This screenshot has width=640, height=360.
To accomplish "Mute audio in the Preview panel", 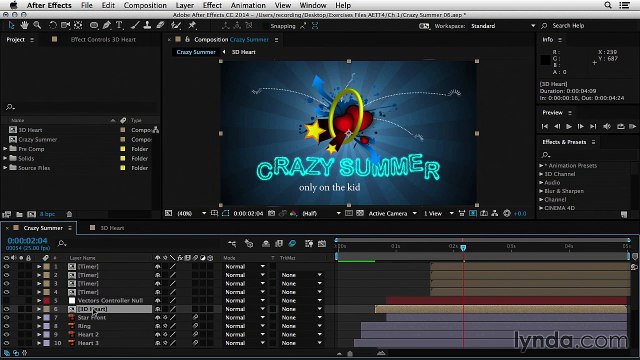I will (x=607, y=127).
